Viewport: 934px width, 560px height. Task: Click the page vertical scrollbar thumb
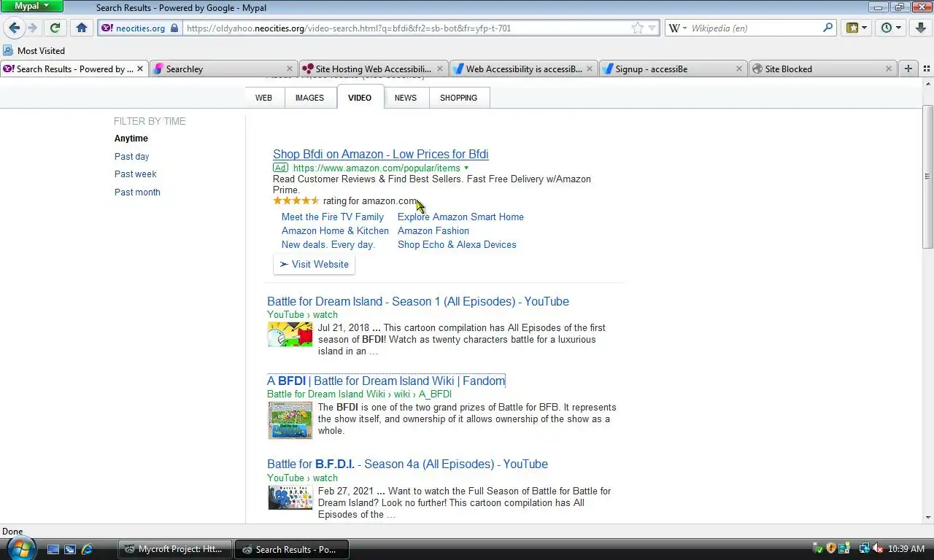[927, 176]
